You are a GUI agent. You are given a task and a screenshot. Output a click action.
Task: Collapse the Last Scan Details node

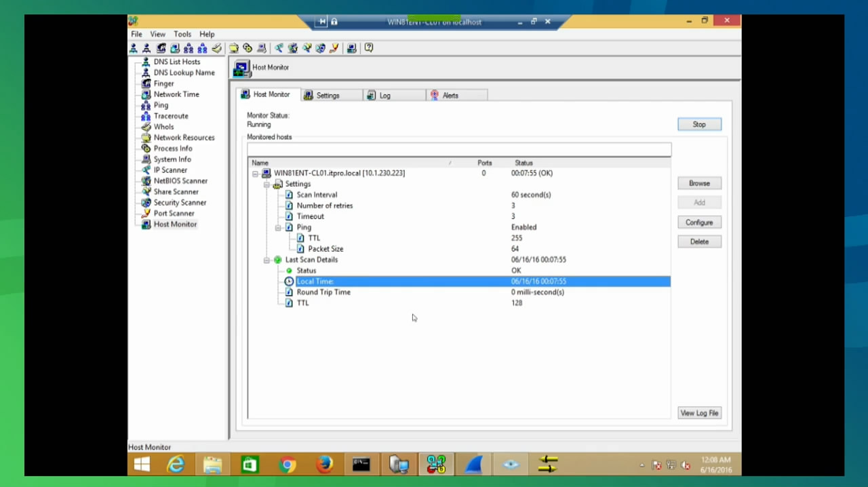point(267,260)
